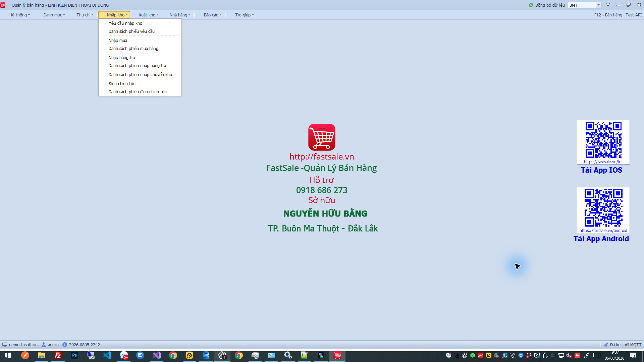Expand the Hệ thống menu

pos(19,15)
